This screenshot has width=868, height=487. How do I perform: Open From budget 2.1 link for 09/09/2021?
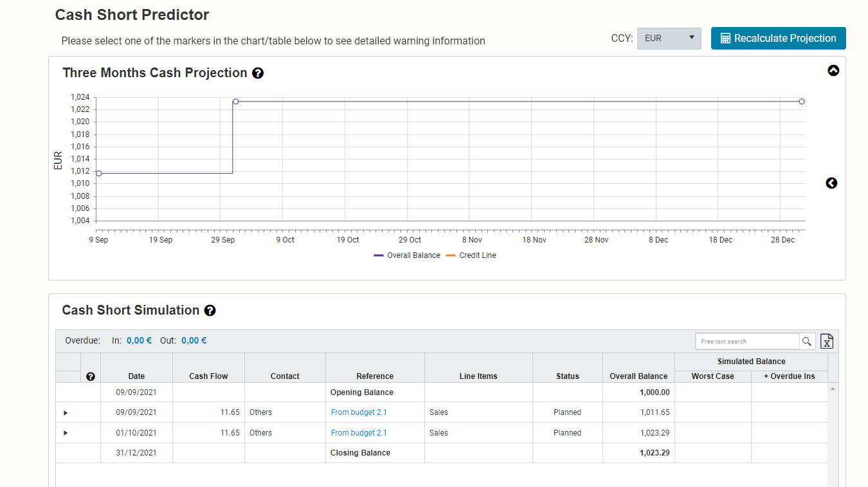[x=359, y=412]
